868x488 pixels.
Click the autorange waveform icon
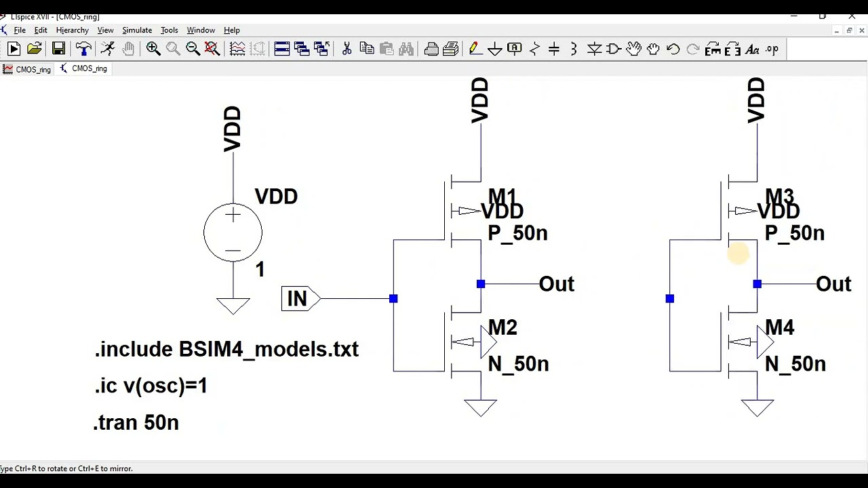[237, 49]
